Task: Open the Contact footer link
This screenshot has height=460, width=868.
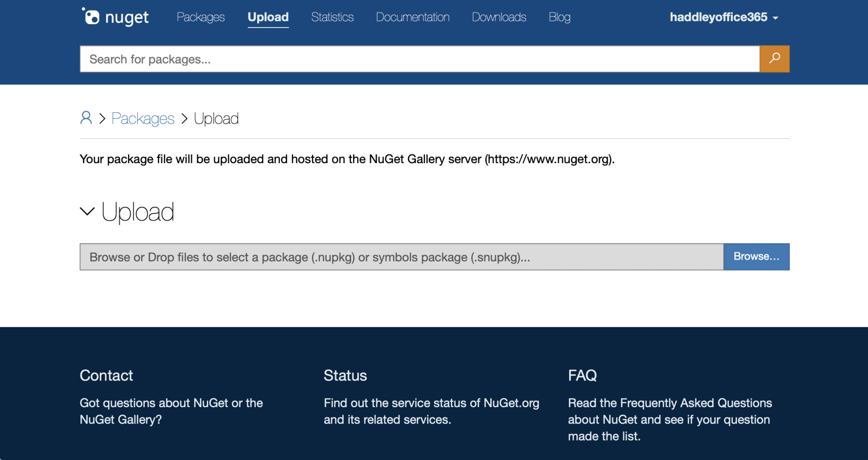Action: [106, 375]
